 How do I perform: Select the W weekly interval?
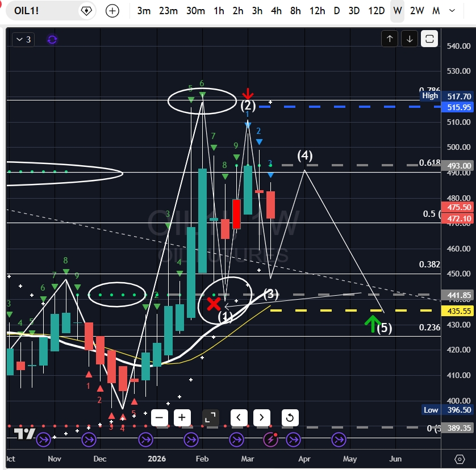point(398,11)
